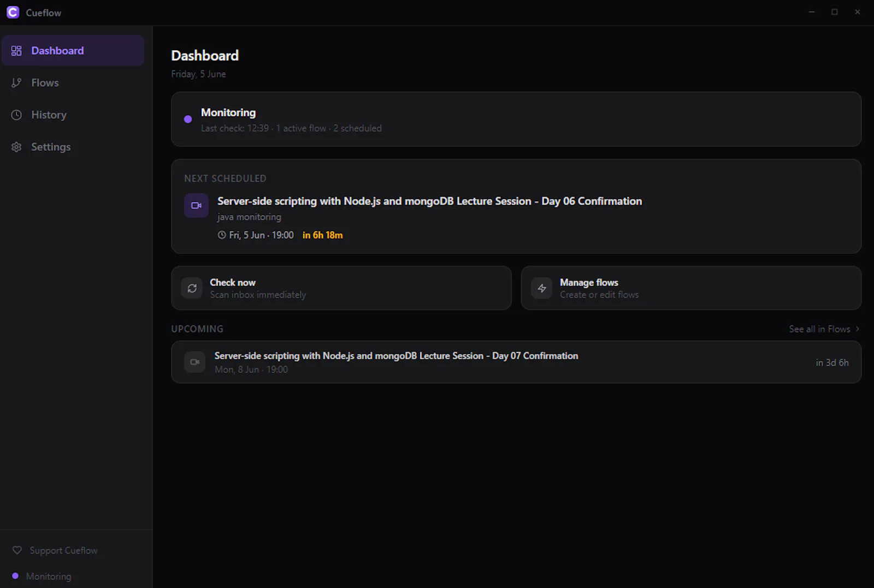Click the heart icon beside Support Cueflow
The width and height of the screenshot is (874, 588).
pos(17,550)
